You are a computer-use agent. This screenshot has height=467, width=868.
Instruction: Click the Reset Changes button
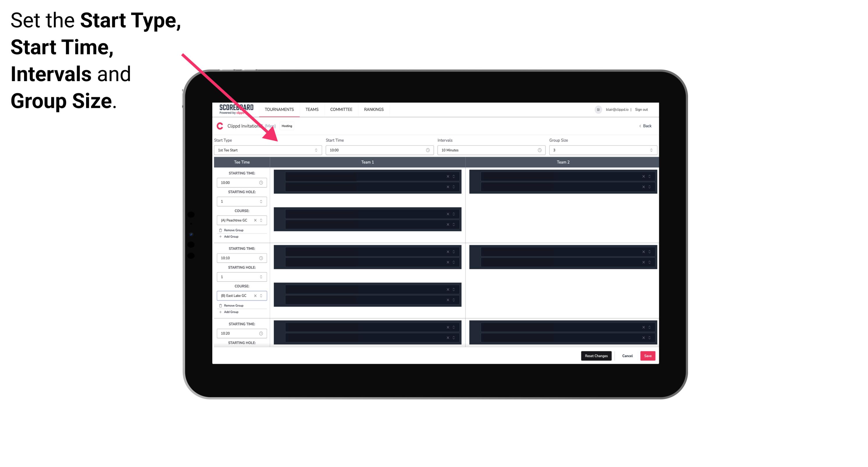click(x=597, y=355)
